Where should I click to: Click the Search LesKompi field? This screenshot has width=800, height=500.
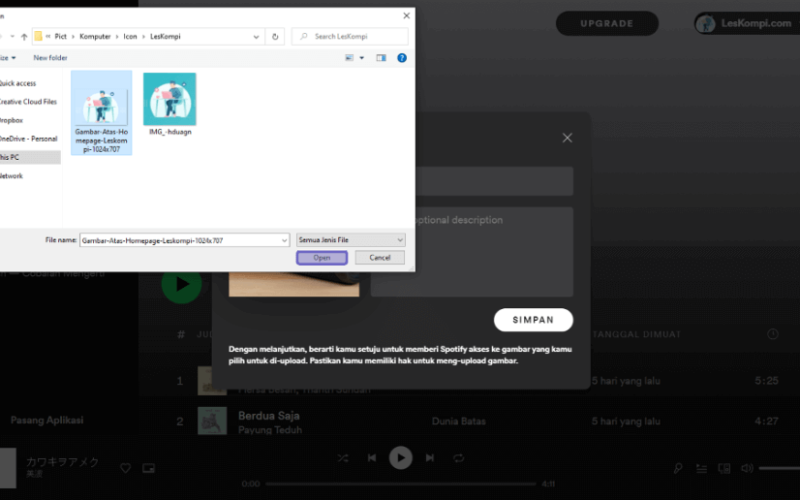pos(350,36)
